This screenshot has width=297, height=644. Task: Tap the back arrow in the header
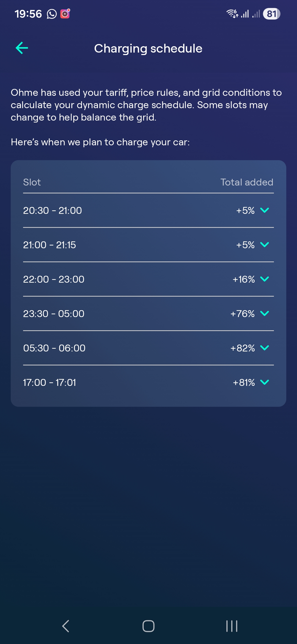[x=22, y=48]
